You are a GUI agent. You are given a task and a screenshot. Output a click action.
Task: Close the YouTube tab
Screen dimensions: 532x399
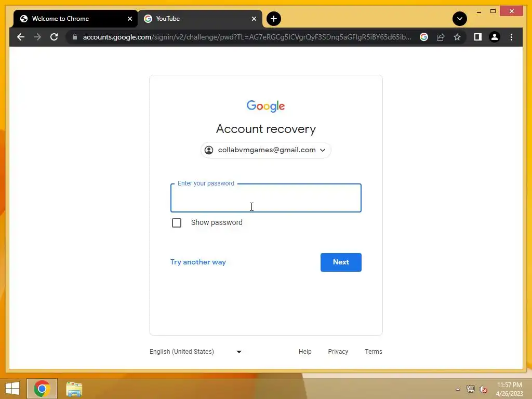[254, 19]
